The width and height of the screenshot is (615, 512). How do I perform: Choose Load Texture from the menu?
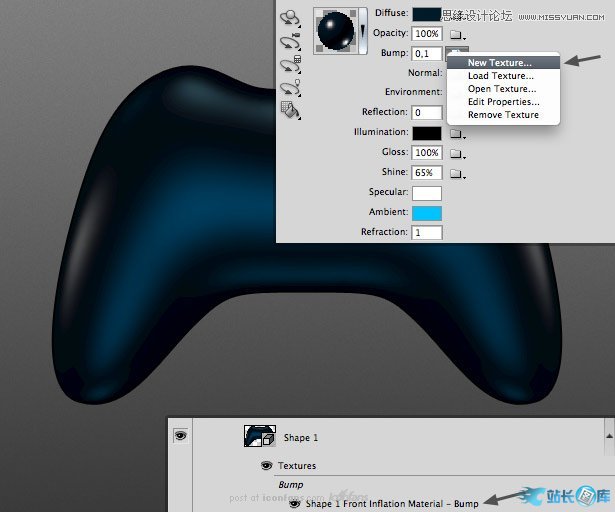pos(500,76)
